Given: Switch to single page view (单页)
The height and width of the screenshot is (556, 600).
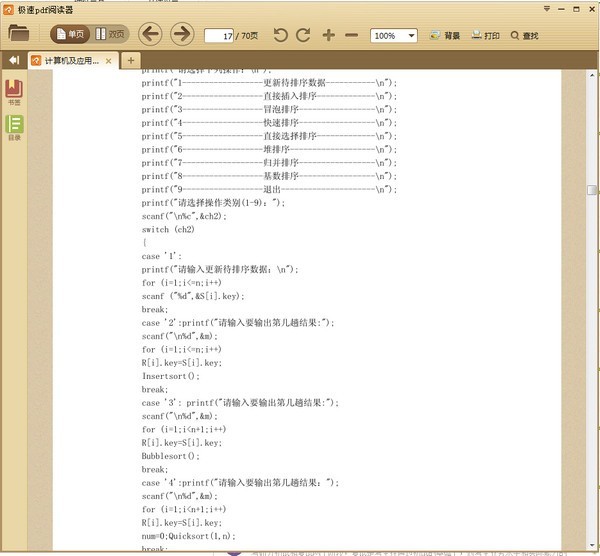Looking at the screenshot, I should click(69, 35).
